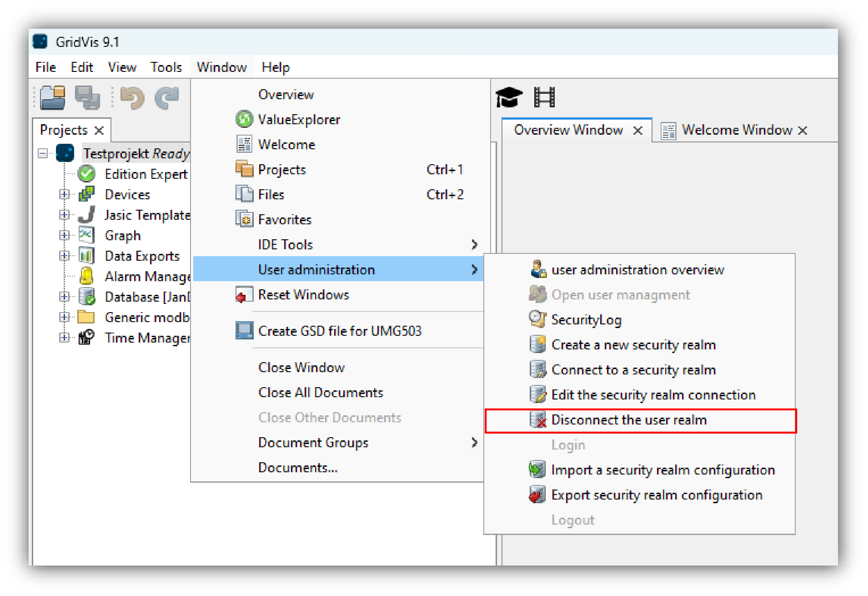Close the Projects panel tab

click(99, 130)
